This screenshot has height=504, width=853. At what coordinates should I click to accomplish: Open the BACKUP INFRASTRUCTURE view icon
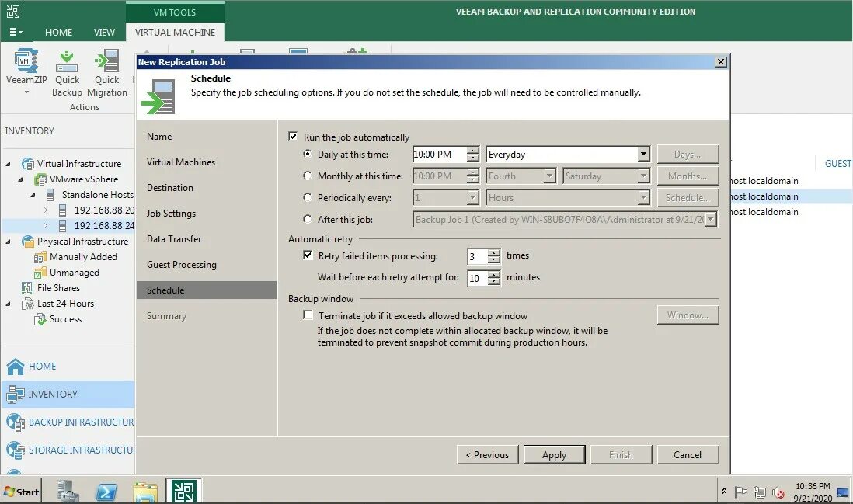tap(16, 422)
